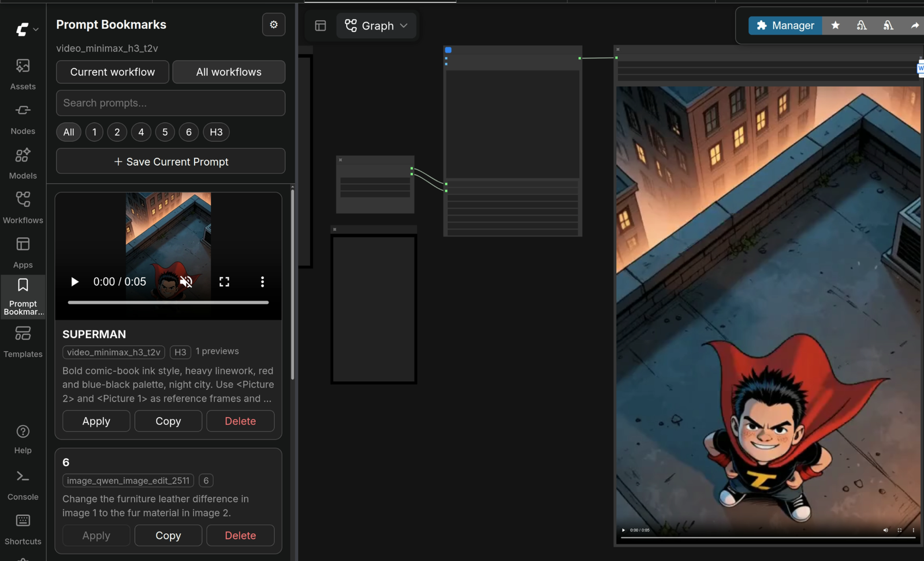Open the Assets sidebar panel

(23, 74)
